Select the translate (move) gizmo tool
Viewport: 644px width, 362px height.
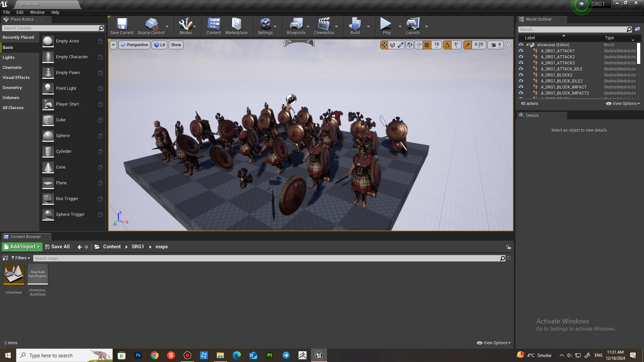[384, 45]
